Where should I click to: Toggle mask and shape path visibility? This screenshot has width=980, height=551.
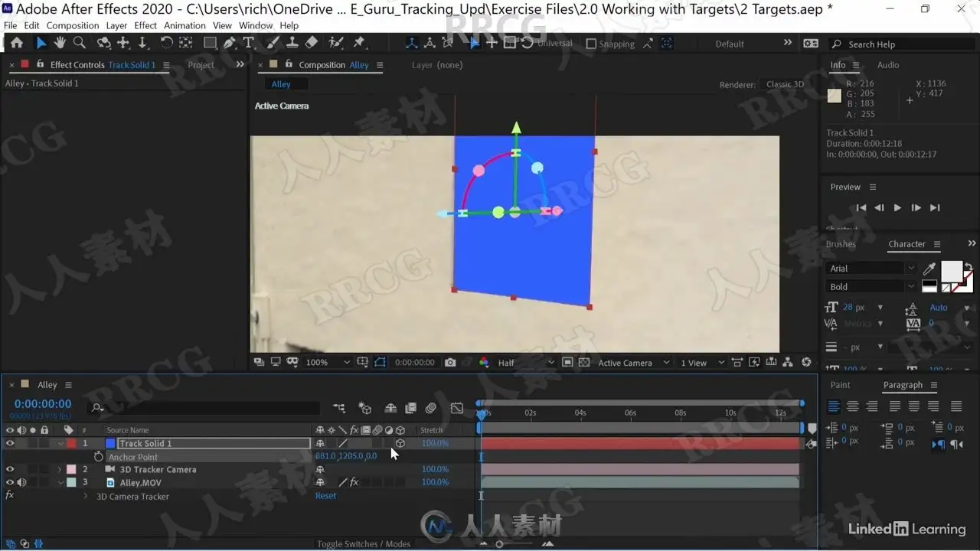381,363
